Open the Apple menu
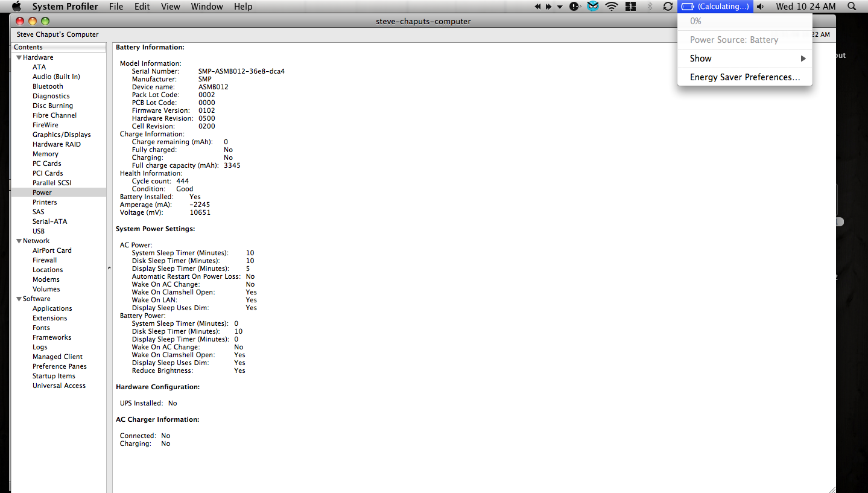 (16, 6)
